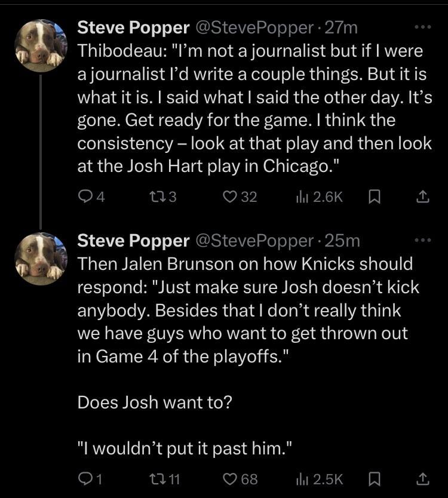Share the Jalen Brunson tweet

pyautogui.click(x=422, y=478)
